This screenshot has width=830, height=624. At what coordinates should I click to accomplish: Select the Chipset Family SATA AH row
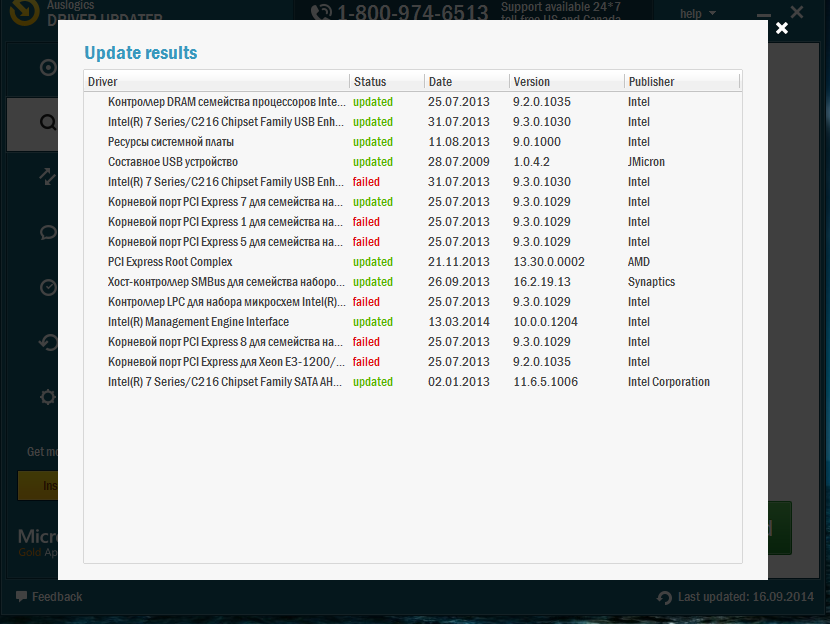[x=413, y=382]
